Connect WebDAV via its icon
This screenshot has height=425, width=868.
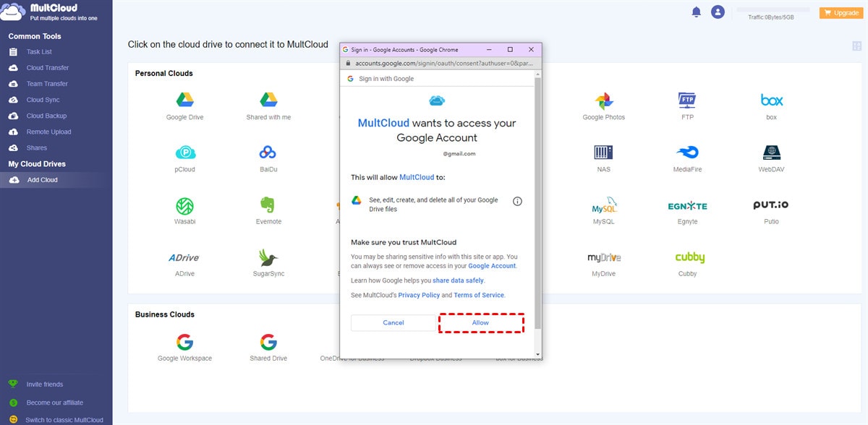pyautogui.click(x=770, y=153)
